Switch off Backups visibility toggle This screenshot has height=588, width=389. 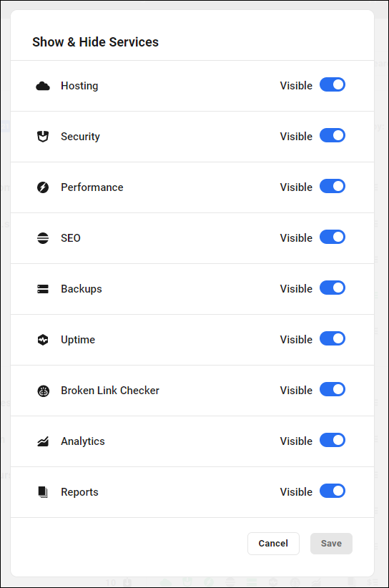point(333,288)
